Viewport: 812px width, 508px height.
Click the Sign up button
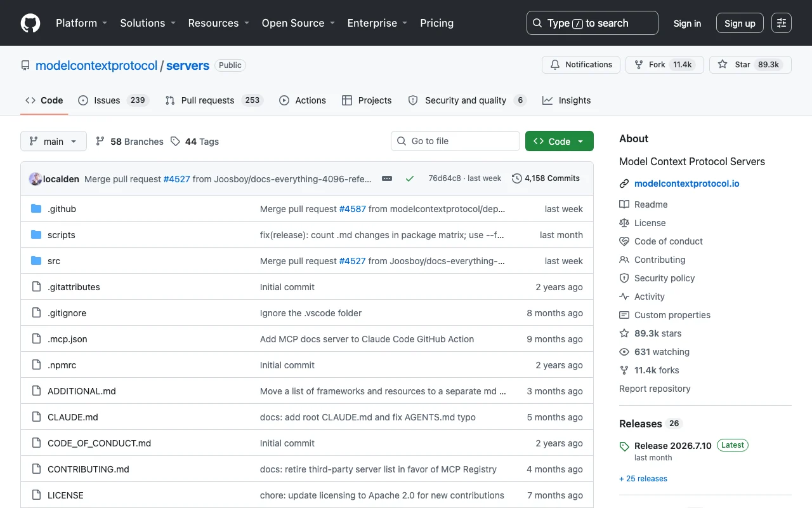740,23
